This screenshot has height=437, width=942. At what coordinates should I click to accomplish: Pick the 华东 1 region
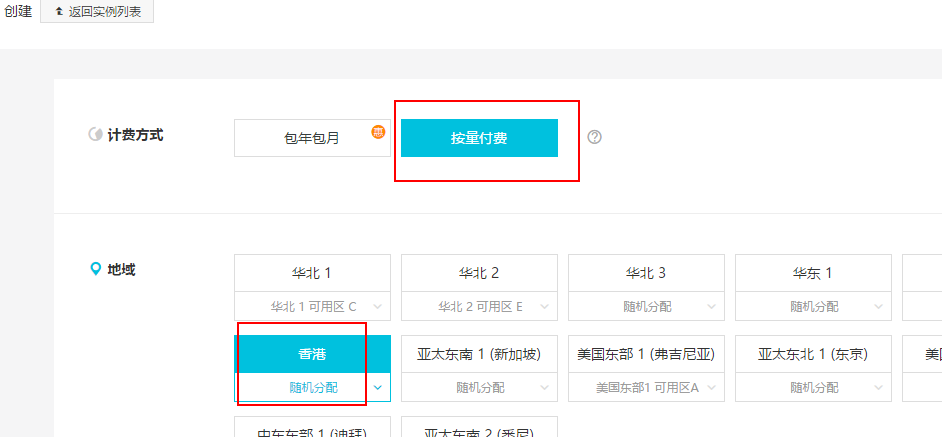[x=813, y=273]
